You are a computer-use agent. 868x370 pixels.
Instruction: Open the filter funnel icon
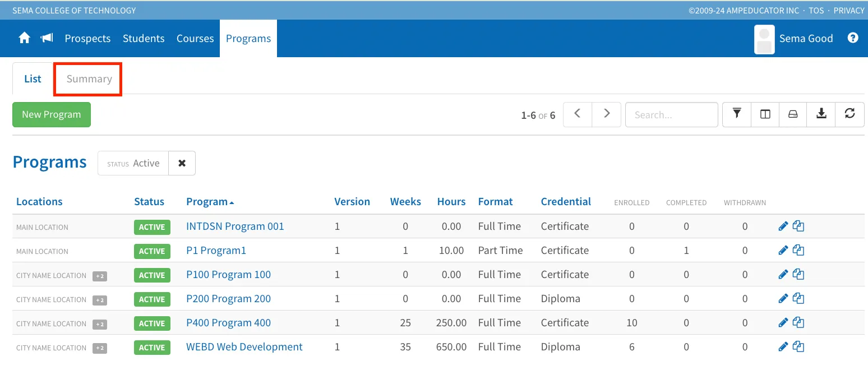click(737, 114)
